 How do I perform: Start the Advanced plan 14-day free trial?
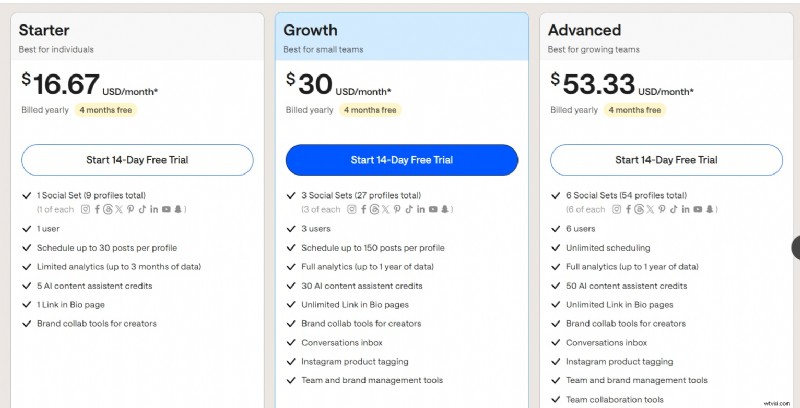click(666, 160)
